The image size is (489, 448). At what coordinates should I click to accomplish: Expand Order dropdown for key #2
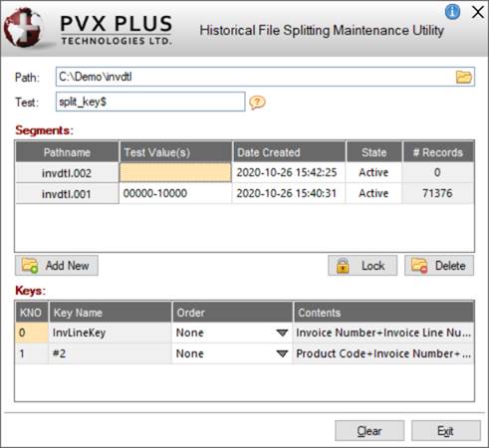(x=282, y=353)
